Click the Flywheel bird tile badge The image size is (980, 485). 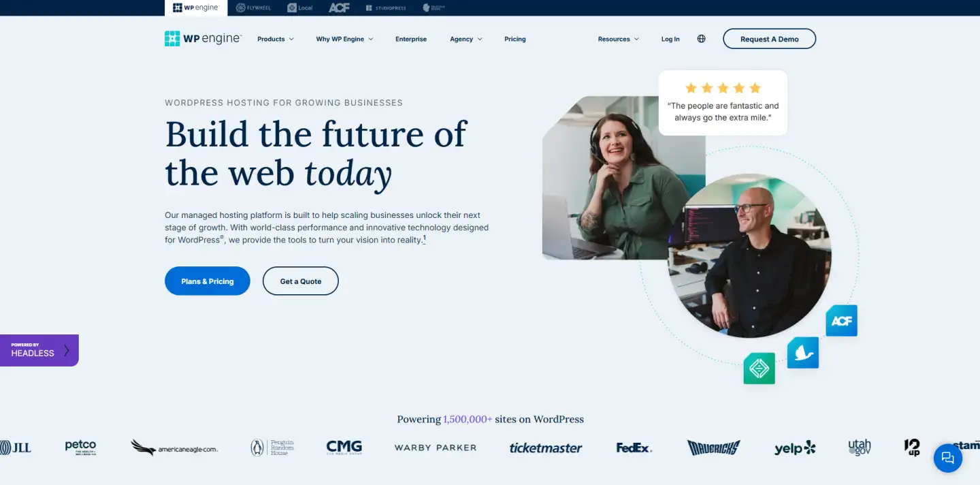803,353
